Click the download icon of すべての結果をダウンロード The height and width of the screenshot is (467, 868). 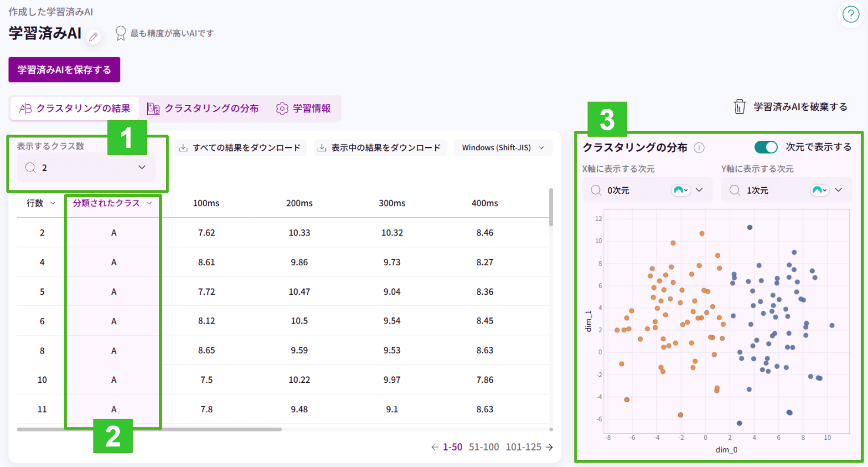(x=183, y=148)
